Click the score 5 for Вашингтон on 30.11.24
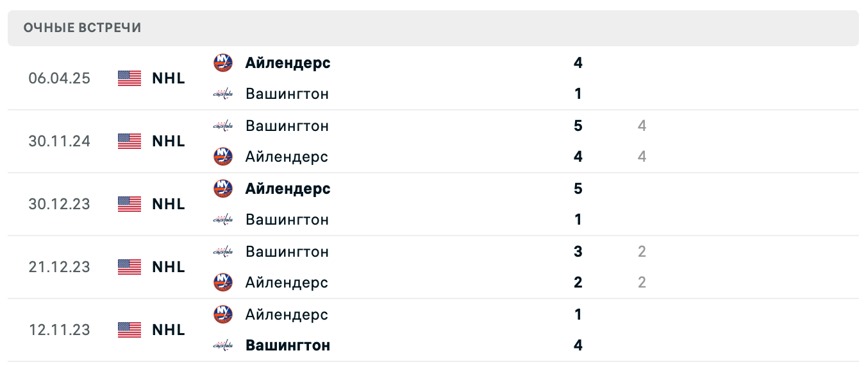This screenshot has width=868, height=371. tap(578, 126)
